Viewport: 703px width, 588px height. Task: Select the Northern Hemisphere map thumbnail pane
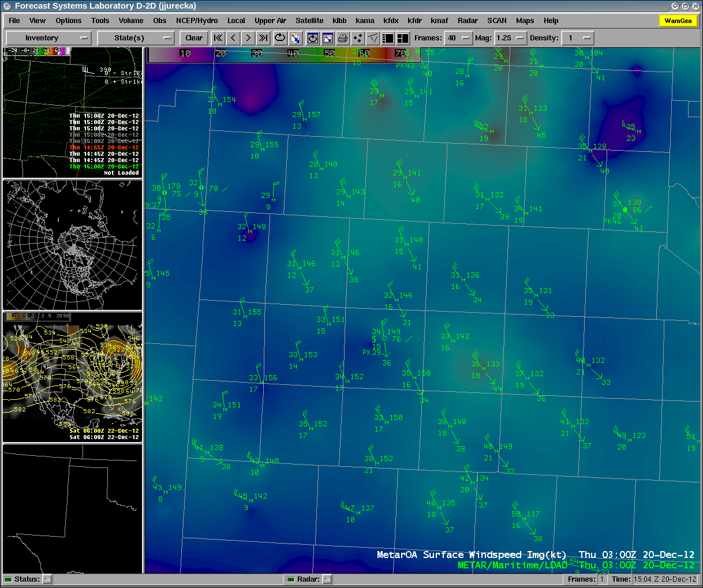72,245
